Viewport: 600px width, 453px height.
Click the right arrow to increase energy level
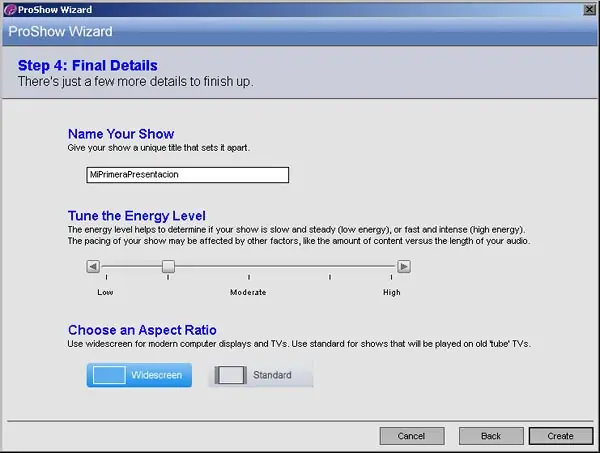[x=404, y=266]
